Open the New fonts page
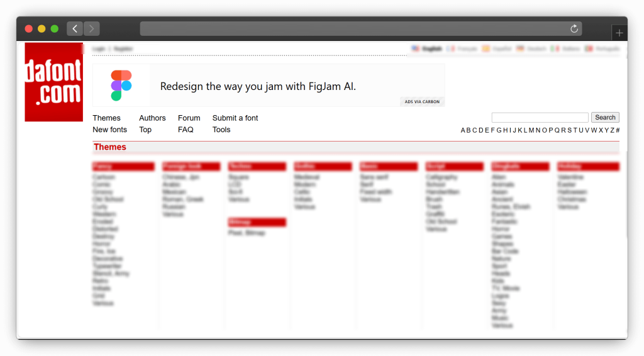Image resolution: width=644 pixels, height=356 pixels. tap(109, 130)
